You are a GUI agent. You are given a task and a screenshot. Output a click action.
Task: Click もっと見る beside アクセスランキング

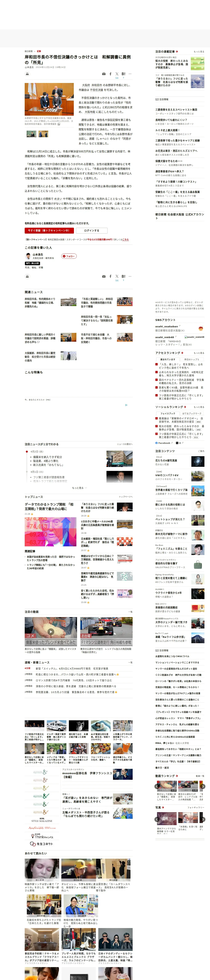pyautogui.click(x=199, y=353)
